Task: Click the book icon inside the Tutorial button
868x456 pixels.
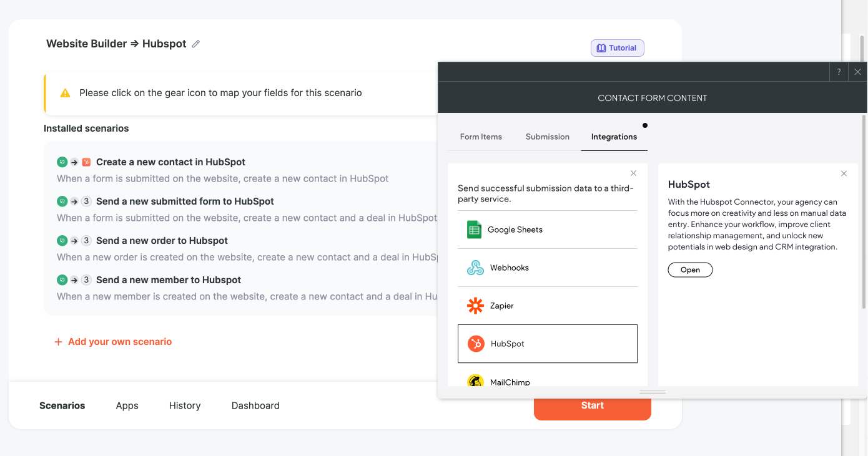Action: [600, 47]
